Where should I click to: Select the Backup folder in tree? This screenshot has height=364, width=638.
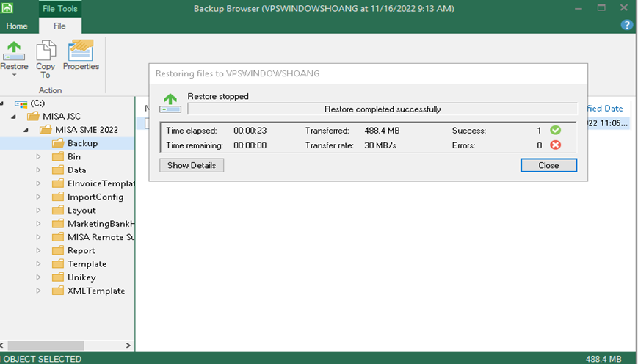81,143
